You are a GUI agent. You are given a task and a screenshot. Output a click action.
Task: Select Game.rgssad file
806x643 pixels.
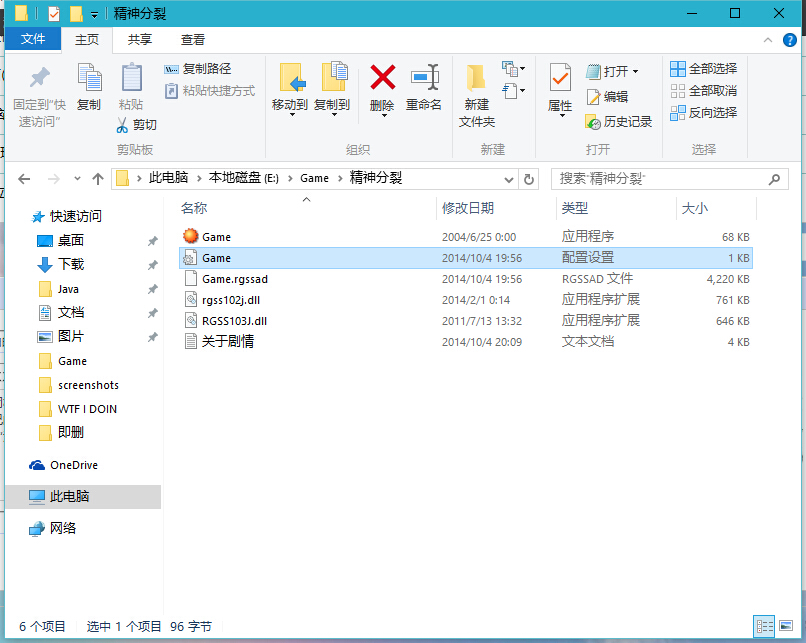(x=466, y=279)
